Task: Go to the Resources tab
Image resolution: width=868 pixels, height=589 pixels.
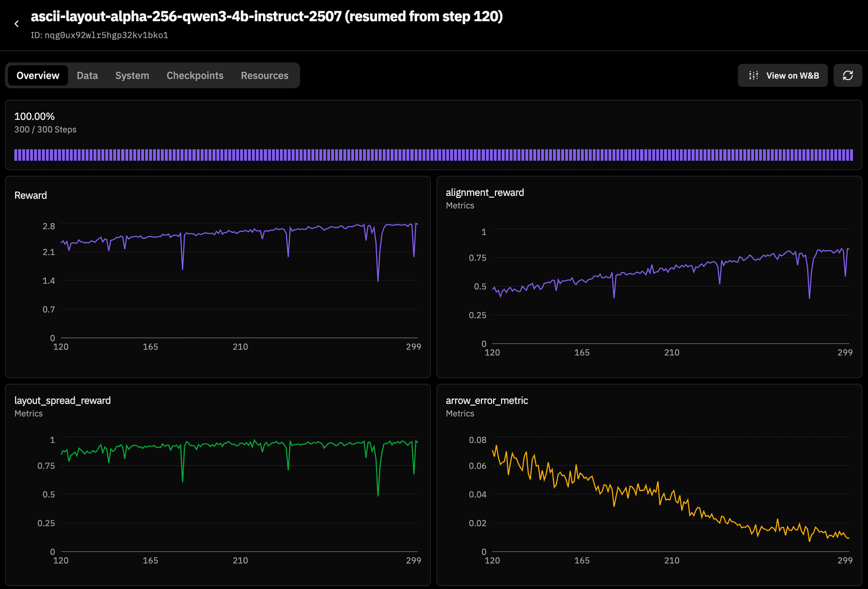Action: pyautogui.click(x=264, y=76)
